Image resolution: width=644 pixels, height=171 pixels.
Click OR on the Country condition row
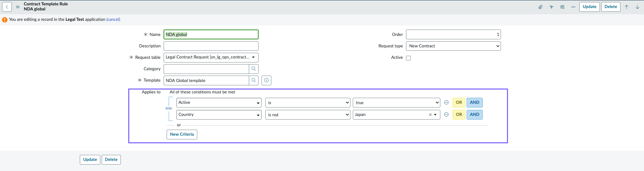coord(459,115)
